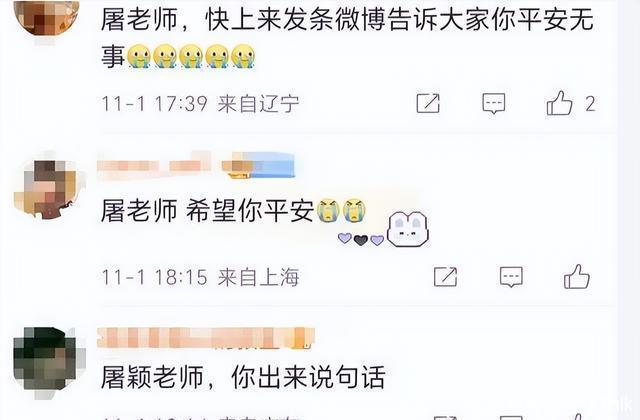Tap the like count number 2
This screenshot has width=640, height=420.
(x=590, y=104)
